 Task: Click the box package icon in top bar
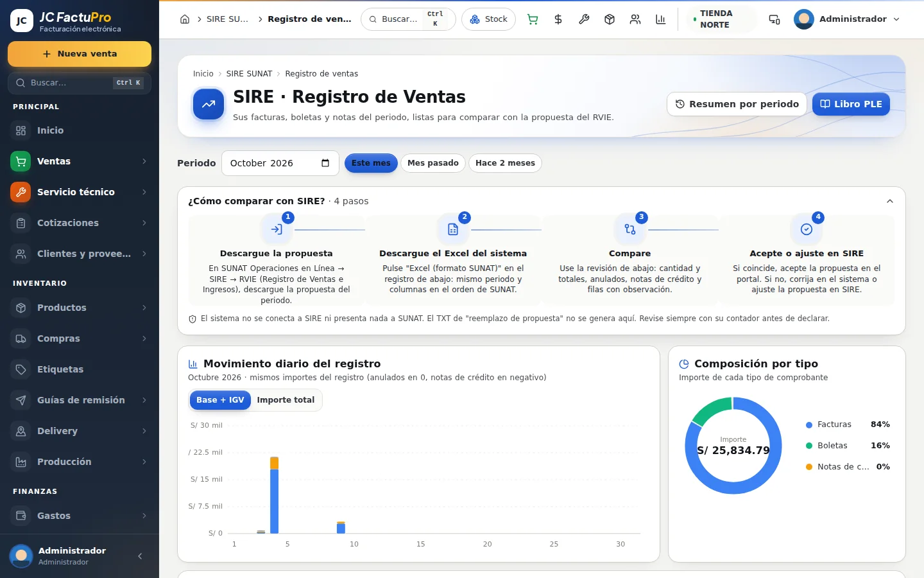610,19
